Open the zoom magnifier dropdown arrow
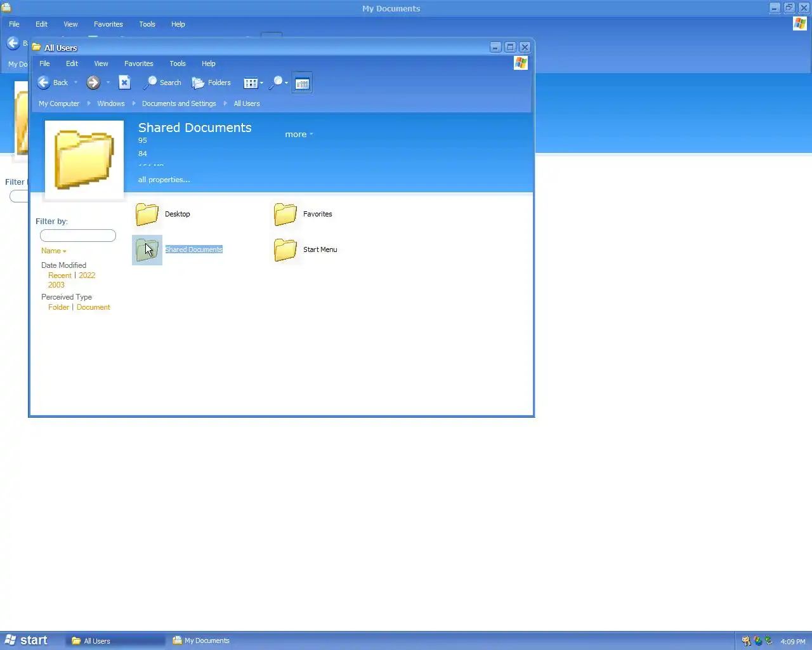812x650 pixels. click(286, 83)
